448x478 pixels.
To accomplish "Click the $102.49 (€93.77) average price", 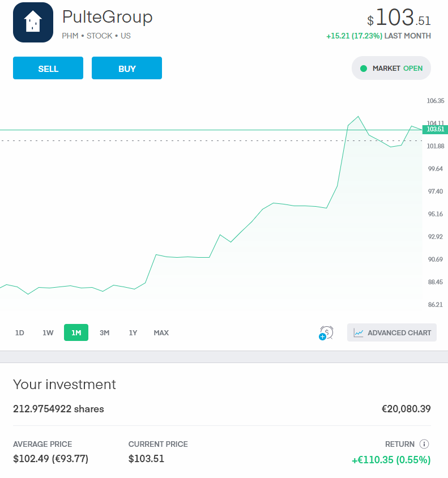I will [x=50, y=459].
